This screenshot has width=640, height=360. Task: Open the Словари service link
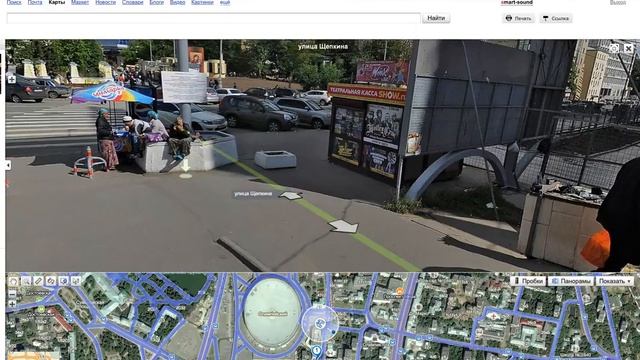pyautogui.click(x=132, y=2)
